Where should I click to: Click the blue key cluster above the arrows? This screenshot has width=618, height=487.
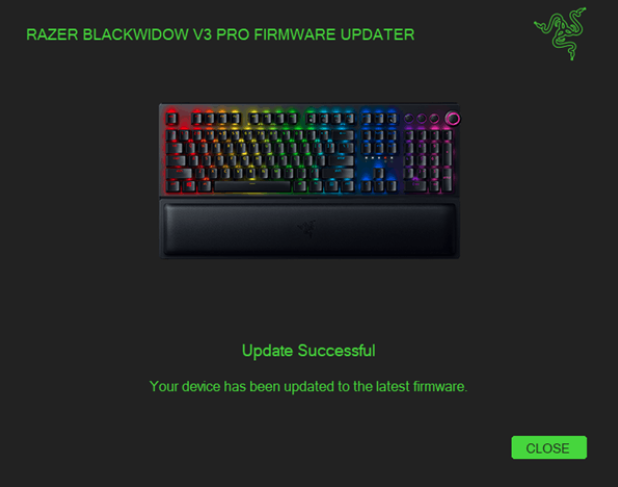point(379,142)
